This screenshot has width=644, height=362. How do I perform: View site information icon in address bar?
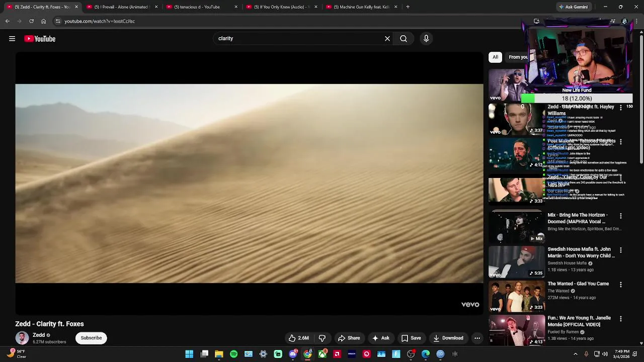pos(58,21)
